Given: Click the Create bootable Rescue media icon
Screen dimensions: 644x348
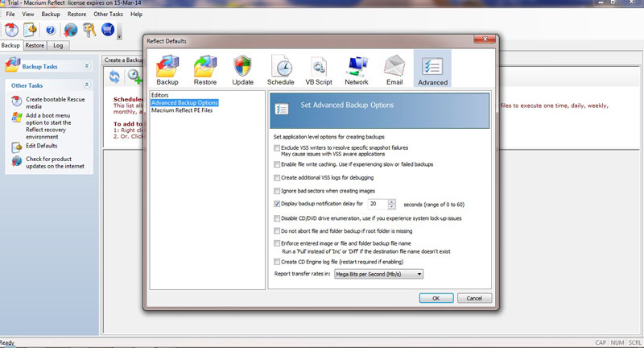Looking at the screenshot, I should (16, 101).
